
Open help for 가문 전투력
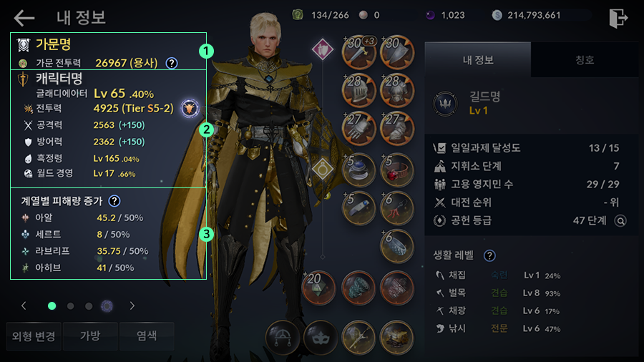click(172, 63)
